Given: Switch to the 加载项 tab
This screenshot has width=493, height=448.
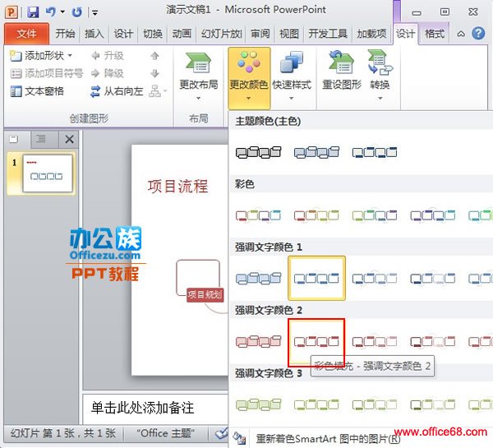Looking at the screenshot, I should (371, 34).
